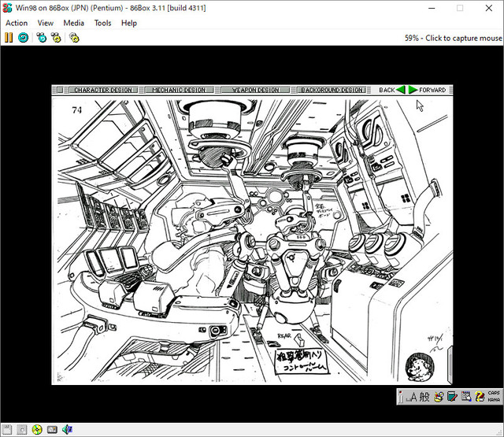Switch to the CHARACTER DESIGN tab
The height and width of the screenshot is (437, 504).
tap(103, 90)
